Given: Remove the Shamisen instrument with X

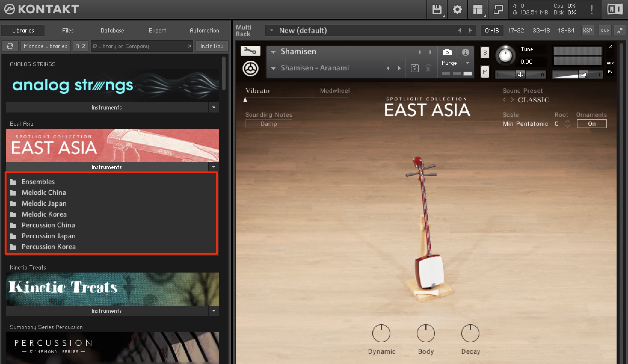Looking at the screenshot, I should click(610, 47).
